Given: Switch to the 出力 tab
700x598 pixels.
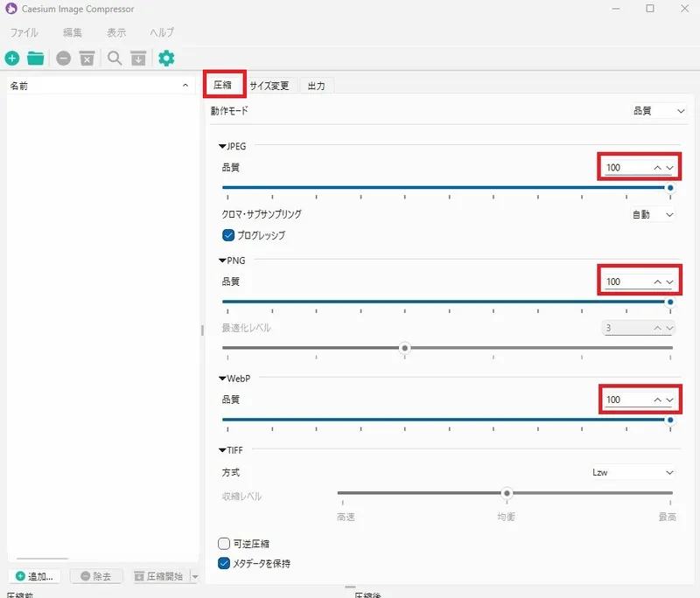Looking at the screenshot, I should pyautogui.click(x=317, y=86).
